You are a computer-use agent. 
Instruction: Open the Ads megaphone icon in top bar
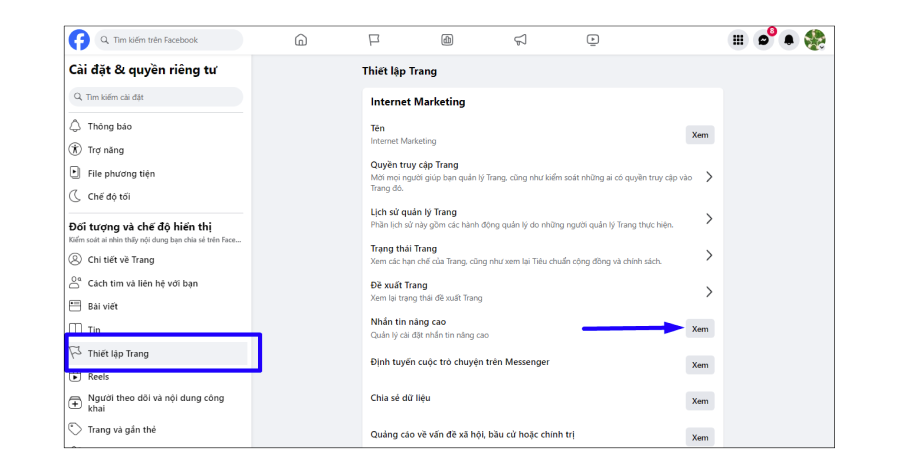pyautogui.click(x=520, y=40)
